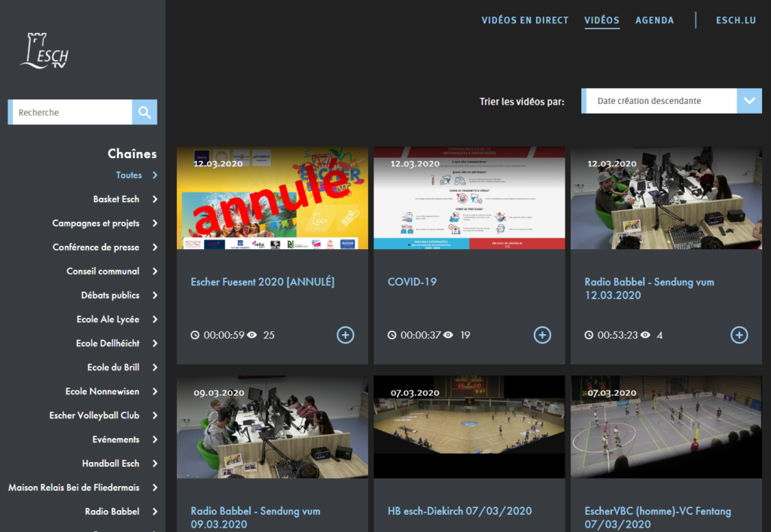771x532 pixels.
Task: Select the Radio Babbel channel
Action: click(112, 512)
